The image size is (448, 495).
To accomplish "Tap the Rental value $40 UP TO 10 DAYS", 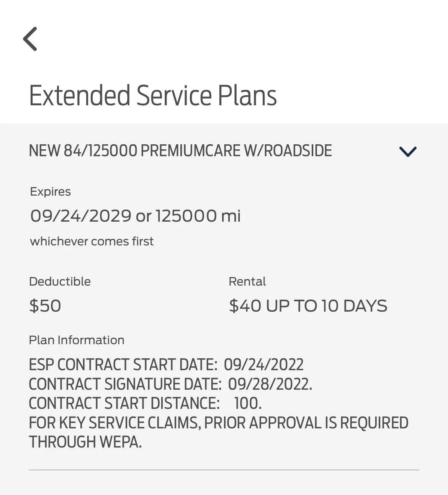I will pos(308,305).
